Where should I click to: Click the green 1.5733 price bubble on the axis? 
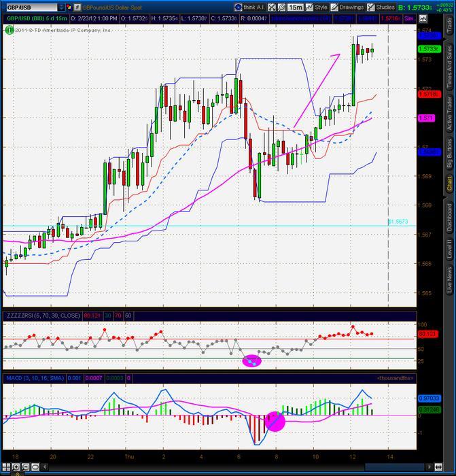tap(429, 49)
